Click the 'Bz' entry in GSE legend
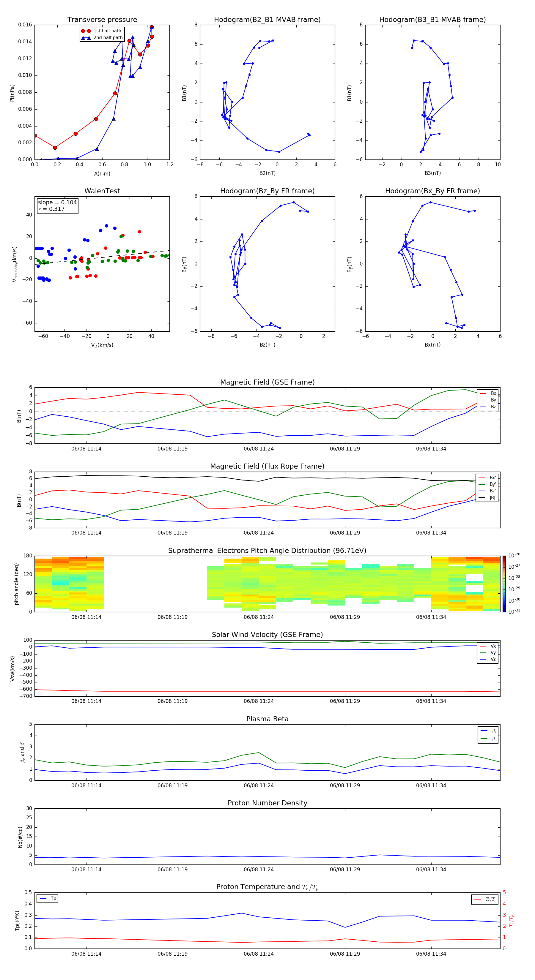 click(488, 407)
